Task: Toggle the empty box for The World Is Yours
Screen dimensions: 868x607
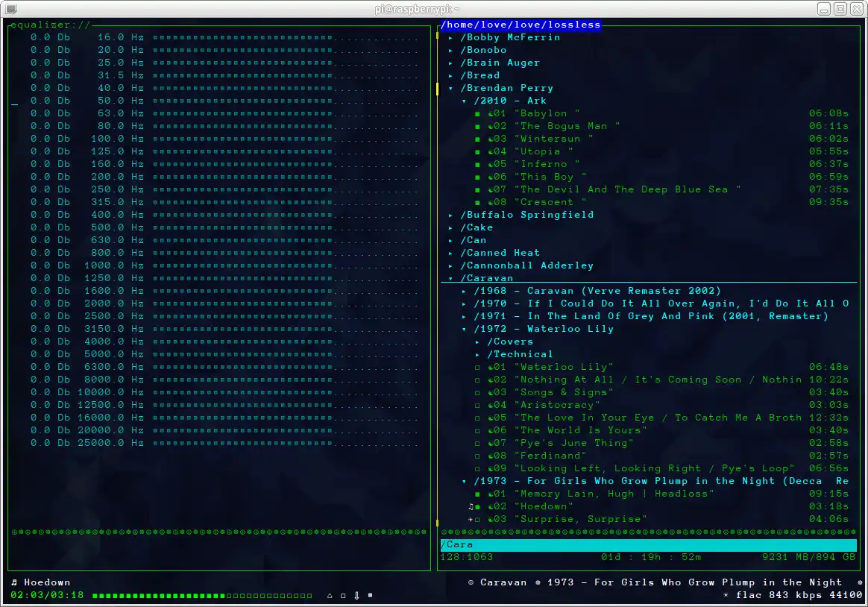Action: click(477, 430)
